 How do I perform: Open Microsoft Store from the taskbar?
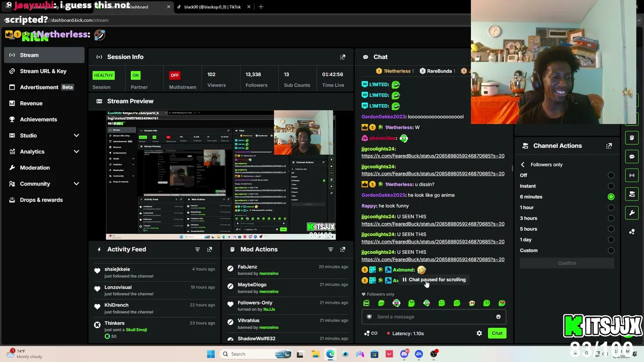coord(374,354)
